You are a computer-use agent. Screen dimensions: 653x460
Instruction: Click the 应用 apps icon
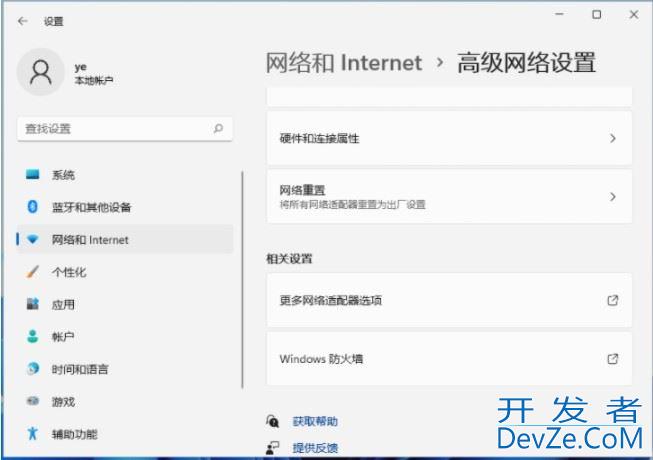(32, 304)
